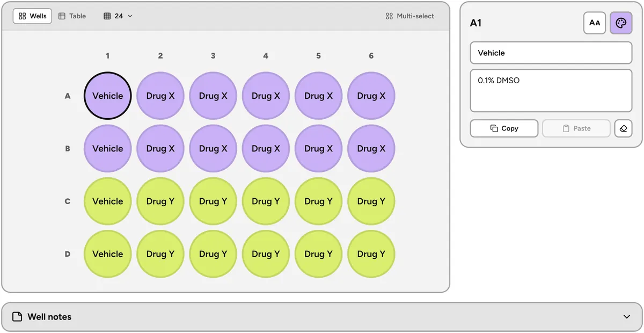Open the 24-well plate size dropdown
Screen dimensions: 644x333
click(118, 16)
